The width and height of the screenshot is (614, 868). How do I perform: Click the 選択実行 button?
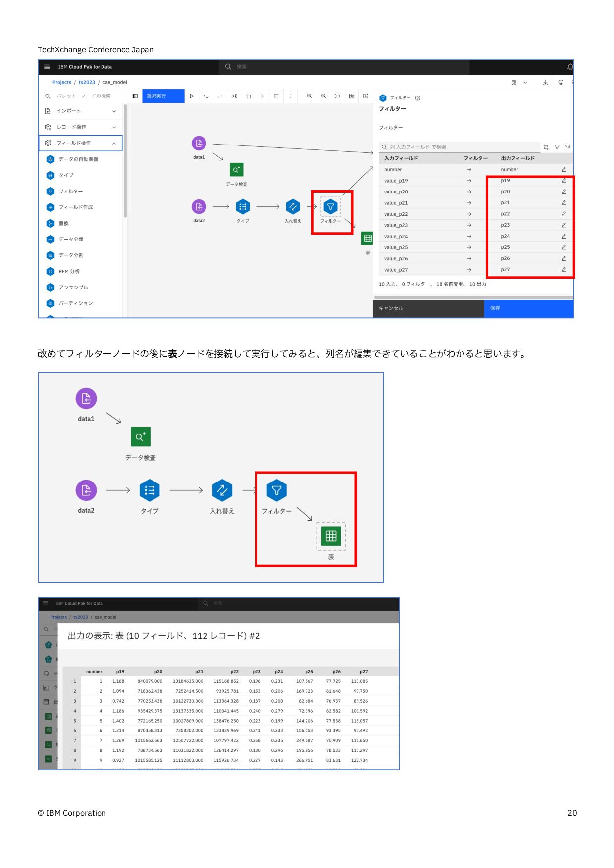163,96
